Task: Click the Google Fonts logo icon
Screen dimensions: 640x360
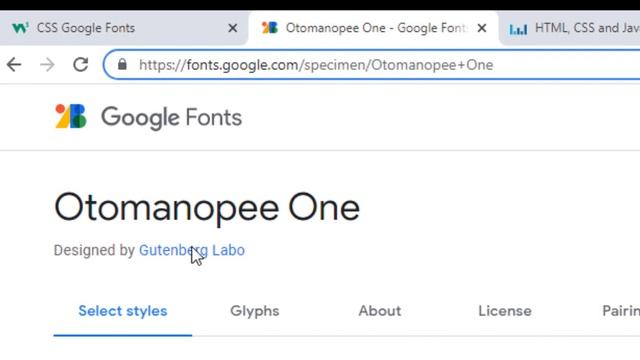Action: 71,116
